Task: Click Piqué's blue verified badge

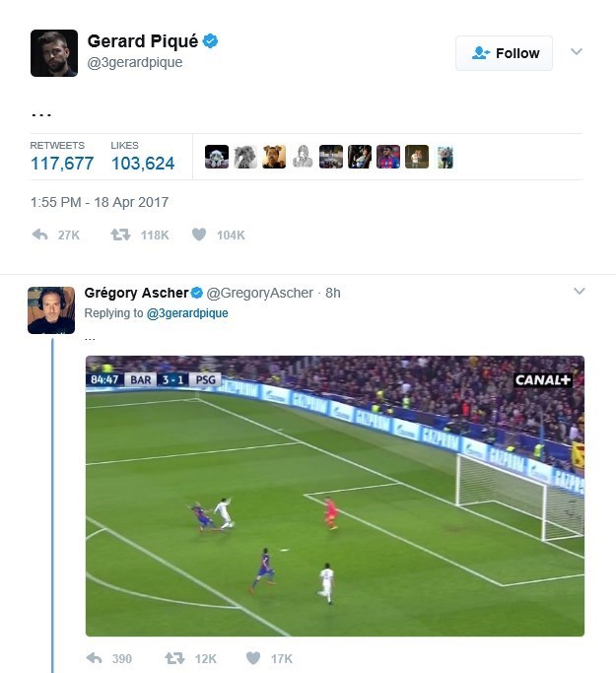Action: point(210,41)
